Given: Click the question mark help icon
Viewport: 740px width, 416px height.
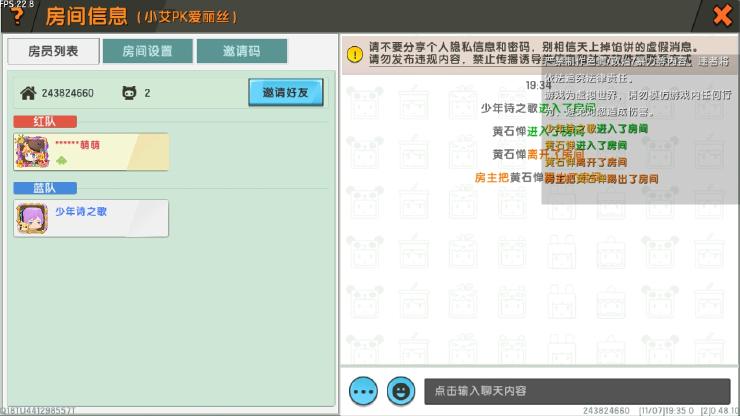Looking at the screenshot, I should pyautogui.click(x=17, y=17).
